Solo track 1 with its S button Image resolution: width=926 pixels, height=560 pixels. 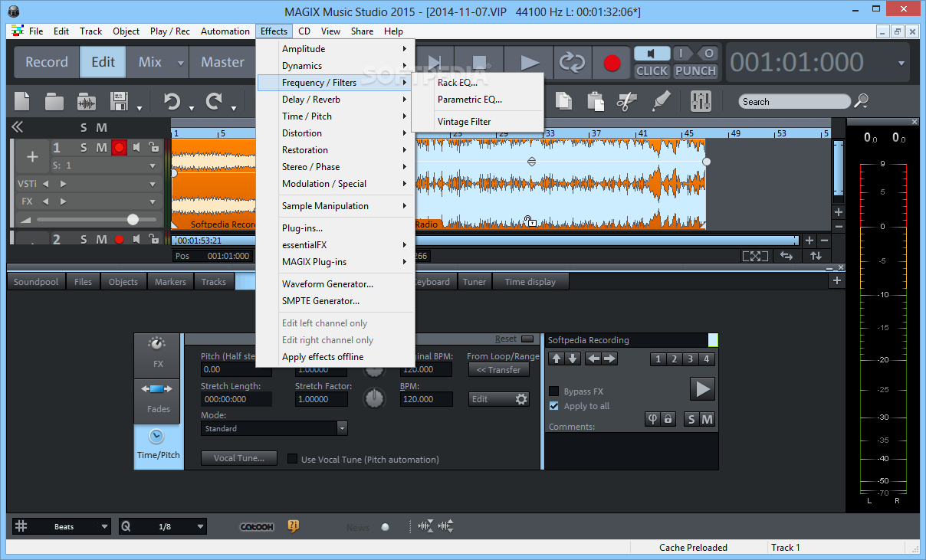click(84, 147)
